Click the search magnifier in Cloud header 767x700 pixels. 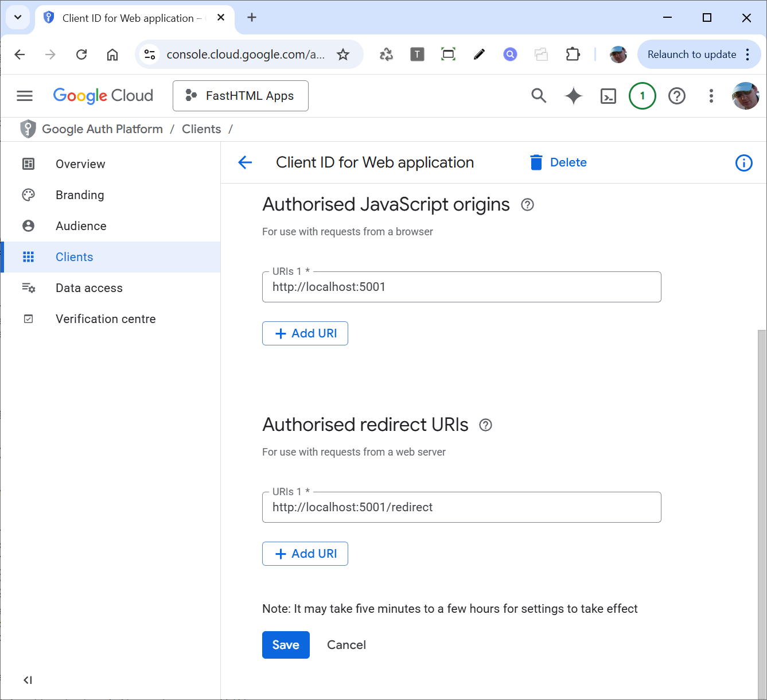tap(539, 96)
